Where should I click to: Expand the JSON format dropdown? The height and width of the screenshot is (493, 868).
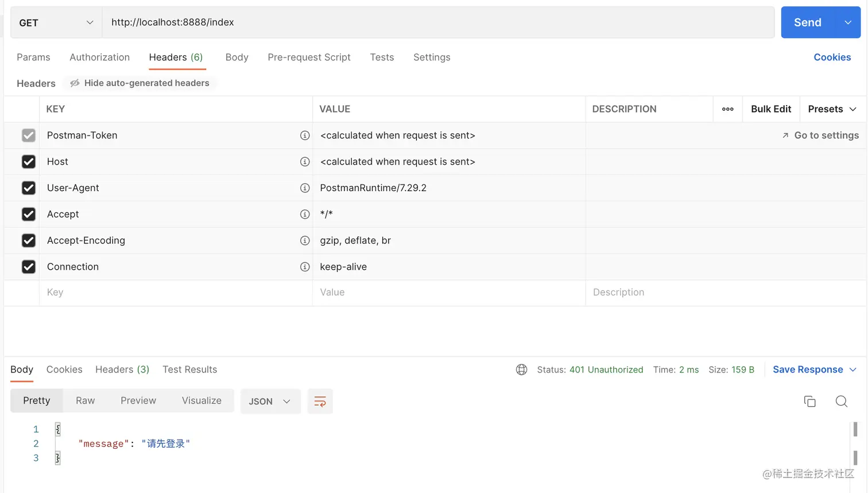point(270,401)
